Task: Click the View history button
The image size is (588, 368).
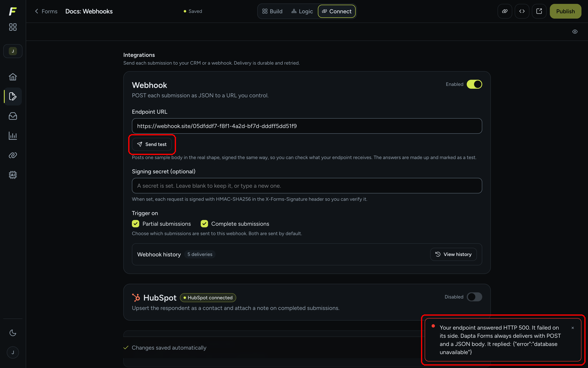Action: 453,254
